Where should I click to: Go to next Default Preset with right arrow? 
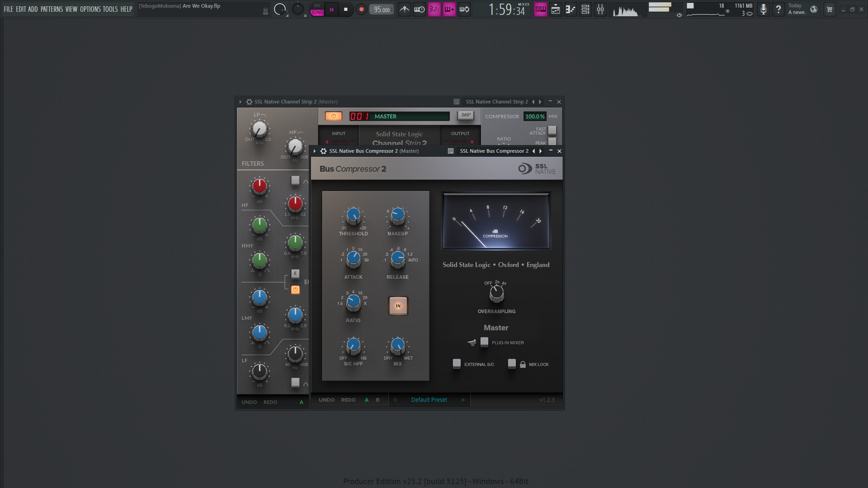click(463, 400)
